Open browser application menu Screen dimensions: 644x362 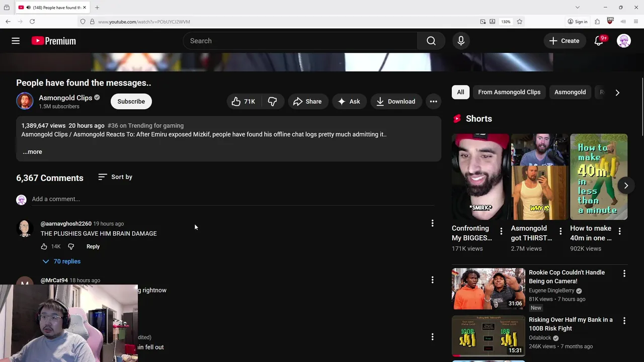[x=636, y=22]
